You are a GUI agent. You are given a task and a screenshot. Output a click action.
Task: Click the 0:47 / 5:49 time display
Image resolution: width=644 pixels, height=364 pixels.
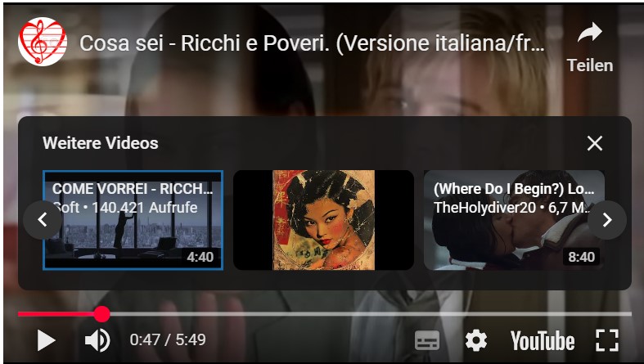[x=168, y=339]
